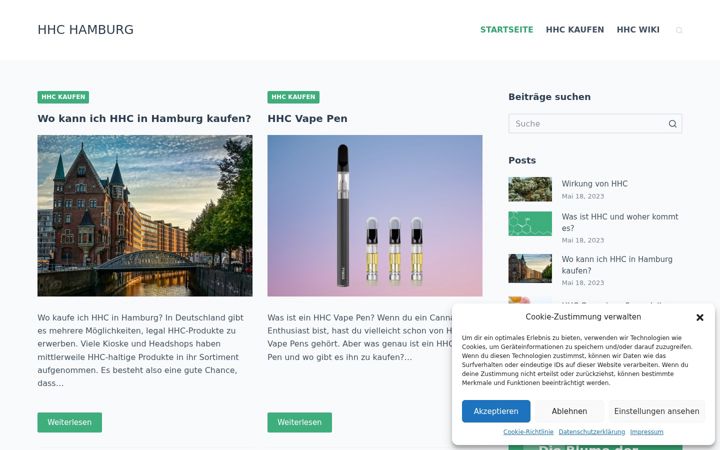Open sidebar post 'Wo kann ich HHC in Hamburg kaufen?'

617,265
